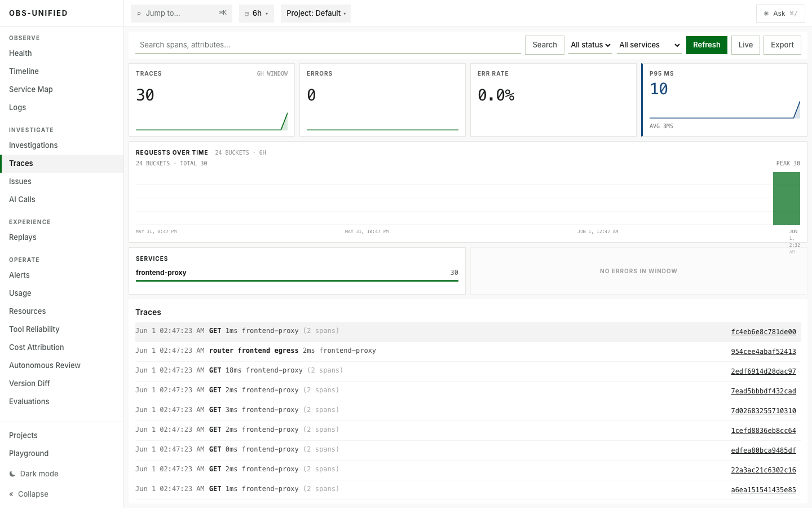The image size is (812, 508).
Task: Open trace 22a3ac21c6302c16
Action: [764, 470]
